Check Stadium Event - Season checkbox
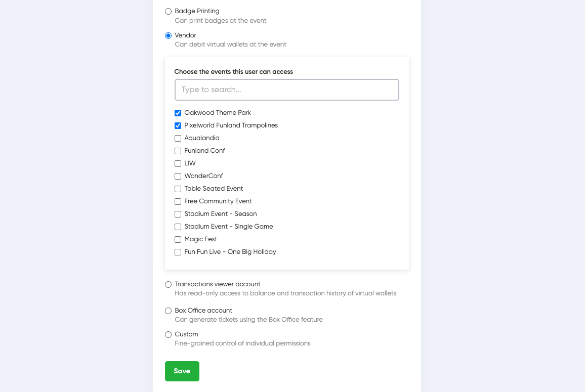585x392 pixels. pos(178,214)
